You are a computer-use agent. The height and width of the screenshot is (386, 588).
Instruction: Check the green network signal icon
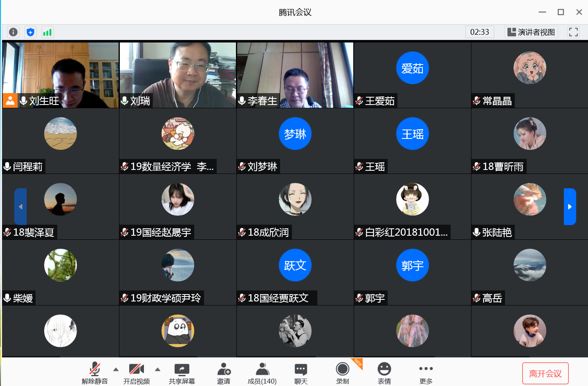coord(47,32)
